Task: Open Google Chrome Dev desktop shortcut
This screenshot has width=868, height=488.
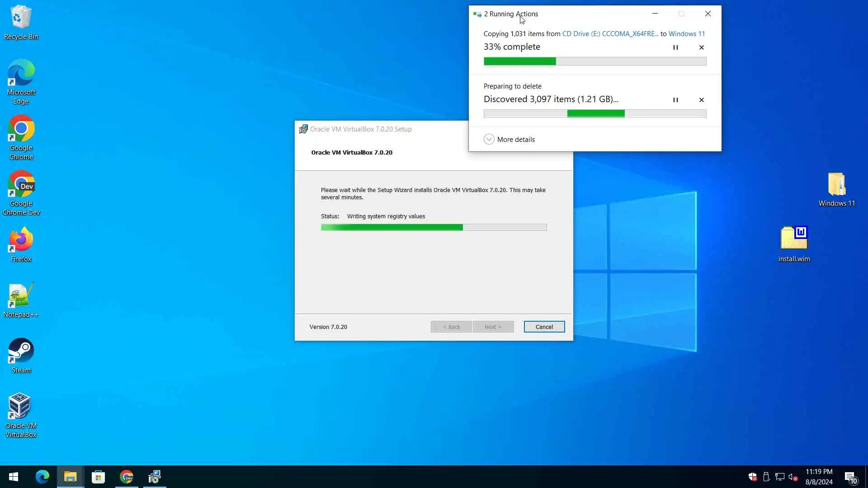Action: click(21, 185)
